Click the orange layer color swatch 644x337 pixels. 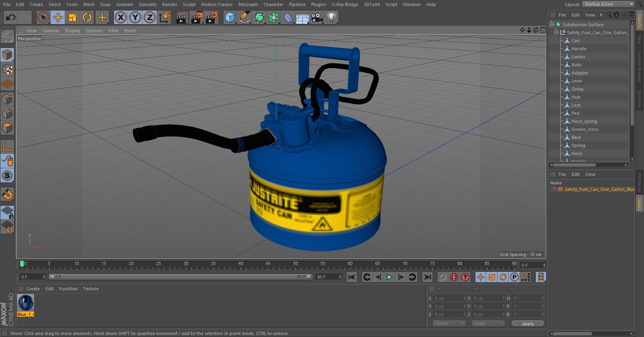coord(560,189)
